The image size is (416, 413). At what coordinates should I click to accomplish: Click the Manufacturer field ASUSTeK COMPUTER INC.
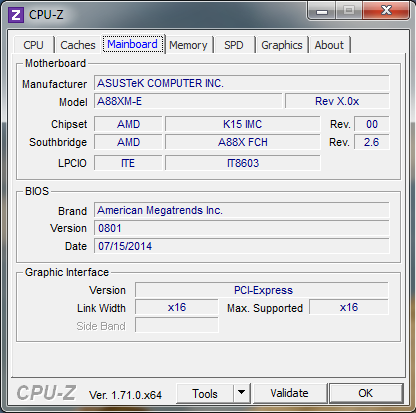[x=241, y=83]
